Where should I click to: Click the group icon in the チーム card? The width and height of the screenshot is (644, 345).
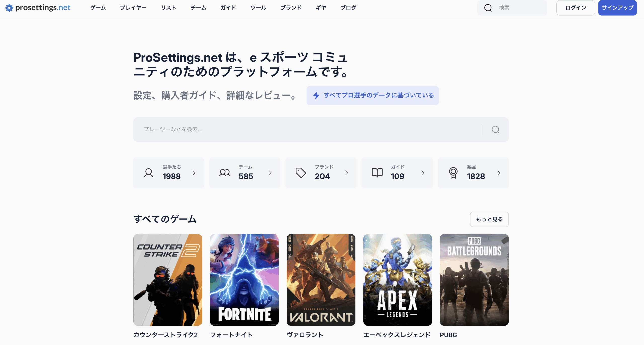pyautogui.click(x=225, y=173)
